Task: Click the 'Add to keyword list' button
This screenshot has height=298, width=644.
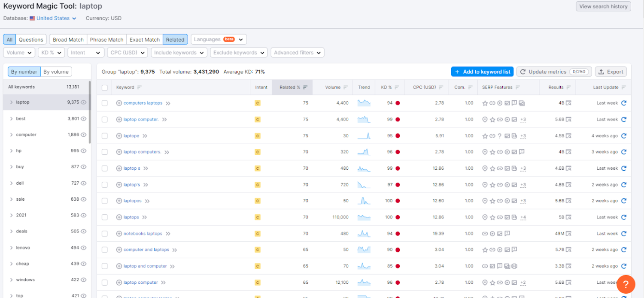Action: 482,72
